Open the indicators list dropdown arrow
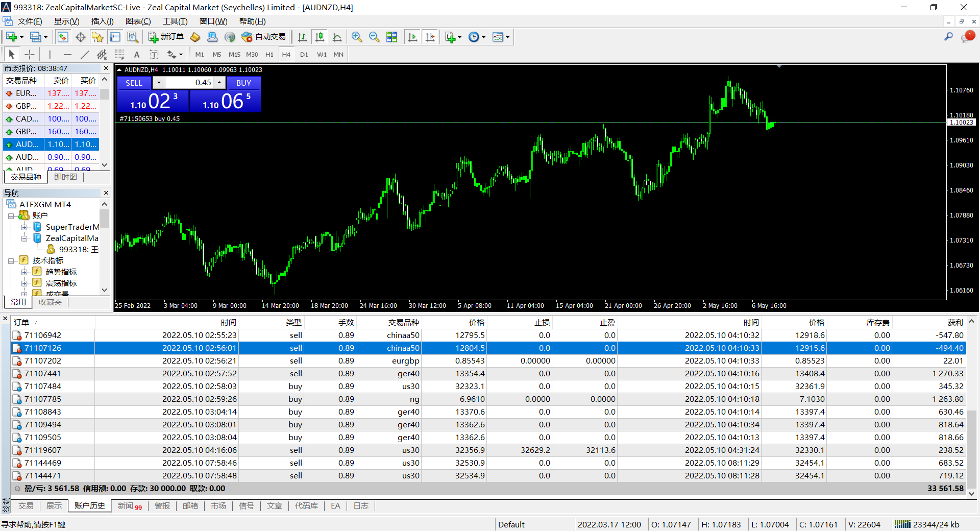 [459, 37]
